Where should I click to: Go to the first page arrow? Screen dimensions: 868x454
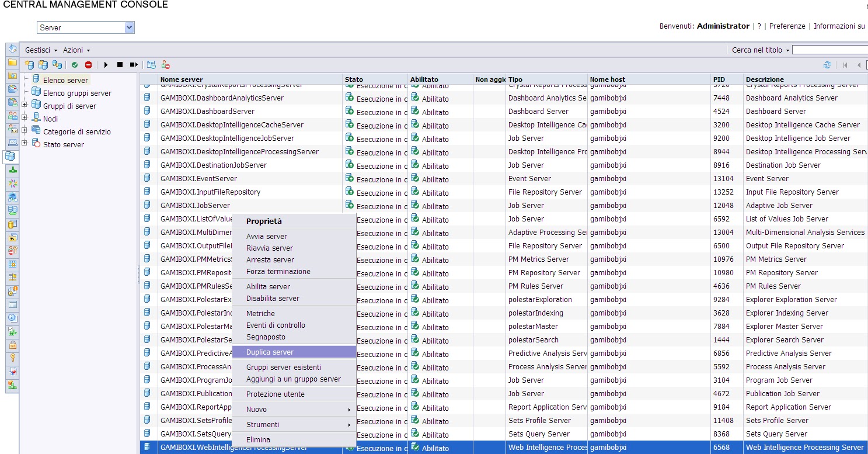click(x=845, y=65)
